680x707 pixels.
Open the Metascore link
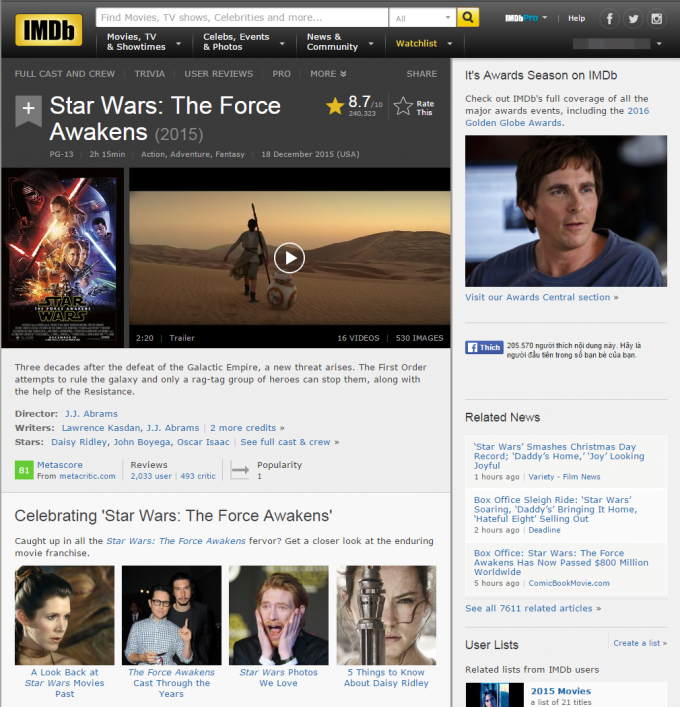60,464
